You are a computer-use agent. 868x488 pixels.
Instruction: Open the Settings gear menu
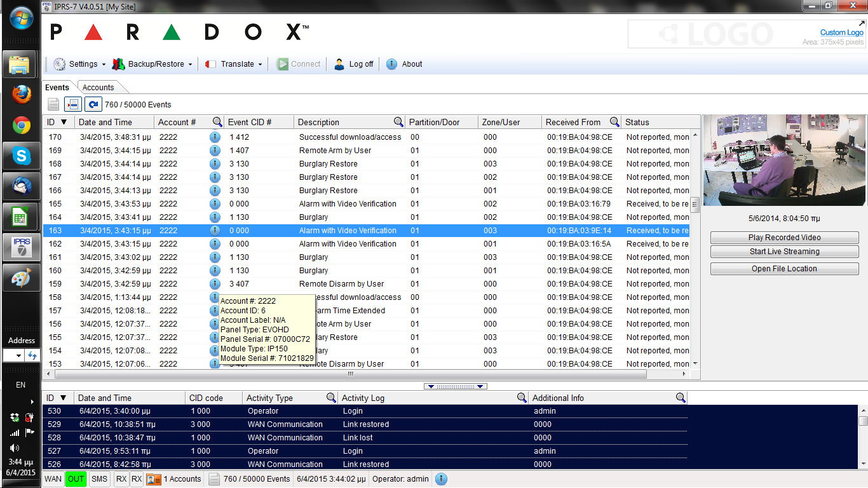click(x=79, y=64)
